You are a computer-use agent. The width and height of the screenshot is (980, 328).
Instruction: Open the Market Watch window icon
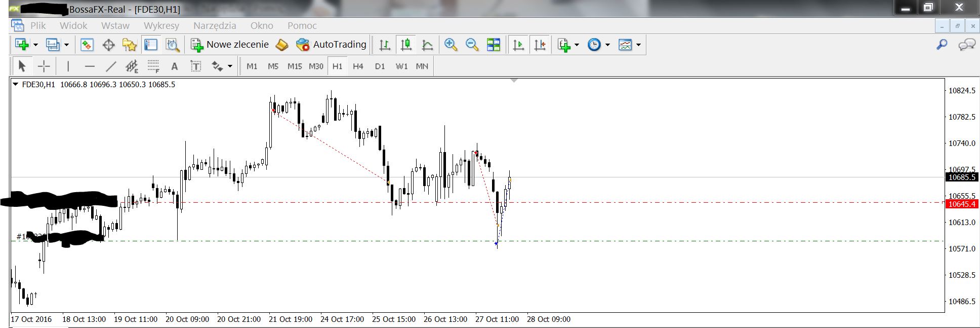(87, 45)
